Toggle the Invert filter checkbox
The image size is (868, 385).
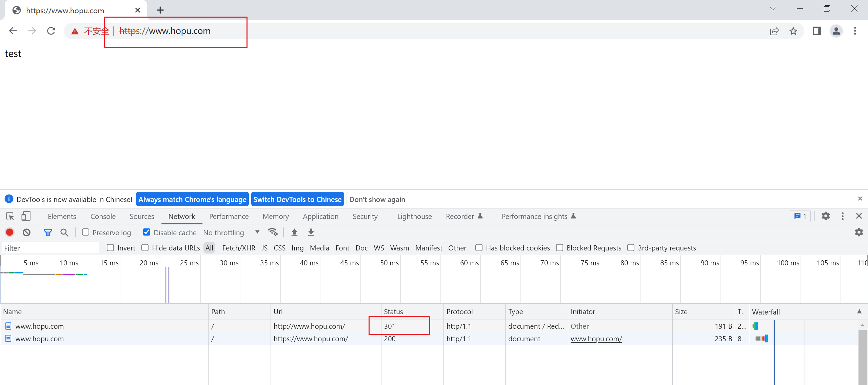coord(110,248)
